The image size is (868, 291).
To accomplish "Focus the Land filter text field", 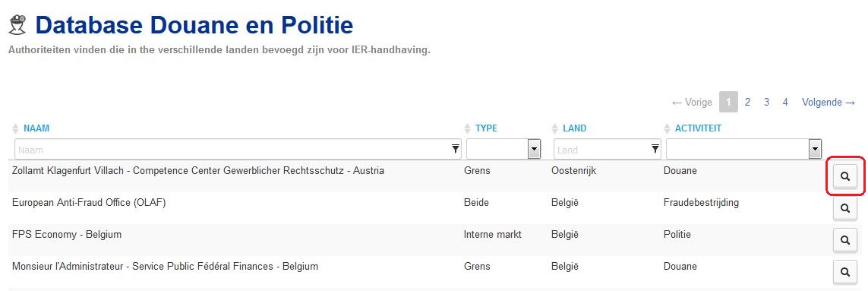I will coord(608,149).
